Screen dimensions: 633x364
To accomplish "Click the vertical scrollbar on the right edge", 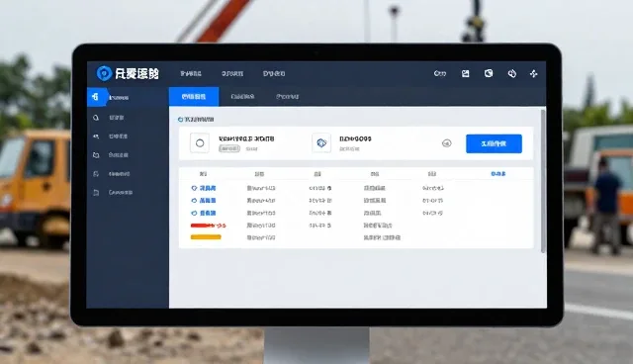I will [543, 181].
